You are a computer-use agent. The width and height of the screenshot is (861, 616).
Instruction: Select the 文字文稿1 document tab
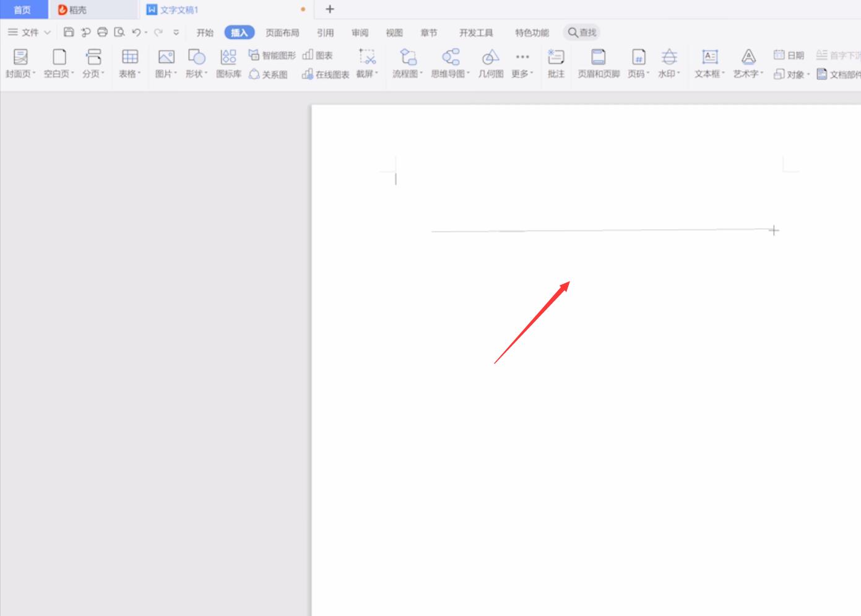227,9
